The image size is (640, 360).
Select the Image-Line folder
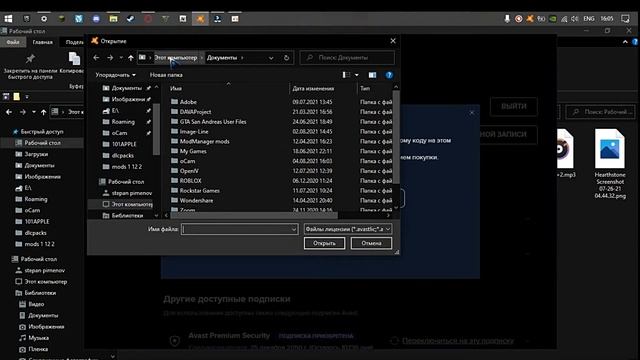click(x=194, y=131)
